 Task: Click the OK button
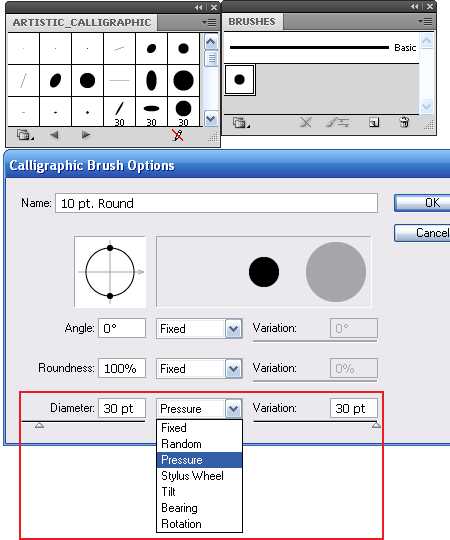click(x=422, y=203)
